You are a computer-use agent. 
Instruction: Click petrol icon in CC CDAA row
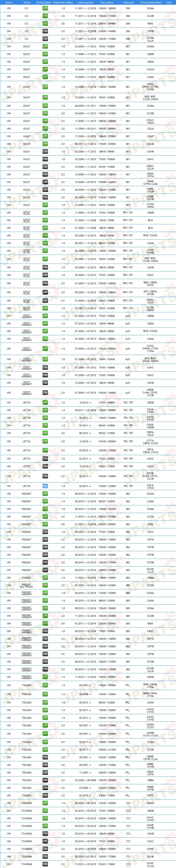click(45, 9)
